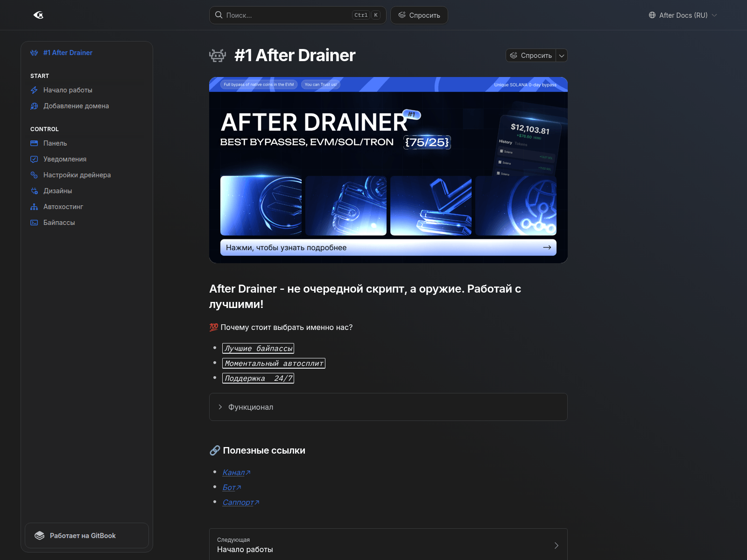Click the arrow on the узнать подробнее bar
747x560 pixels.
pos(547,247)
